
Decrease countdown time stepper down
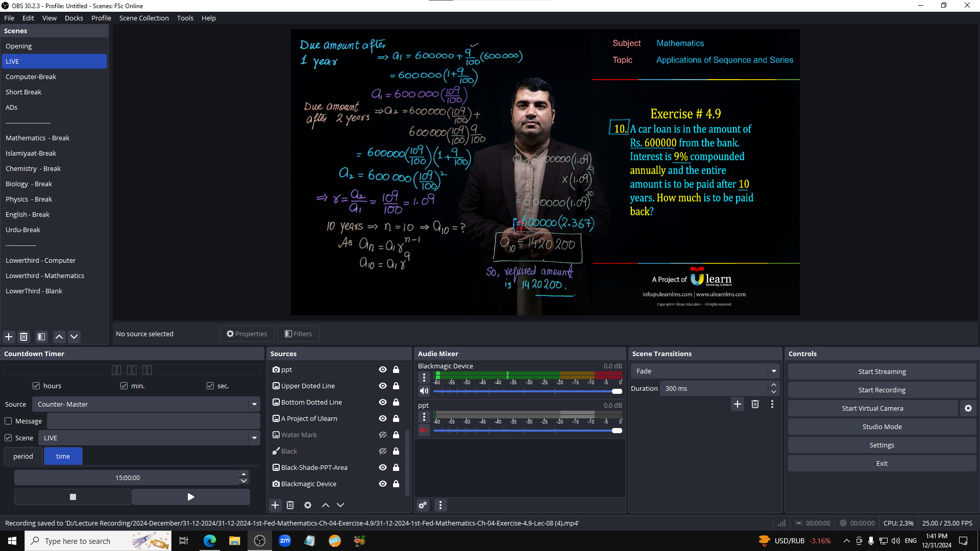pyautogui.click(x=244, y=481)
